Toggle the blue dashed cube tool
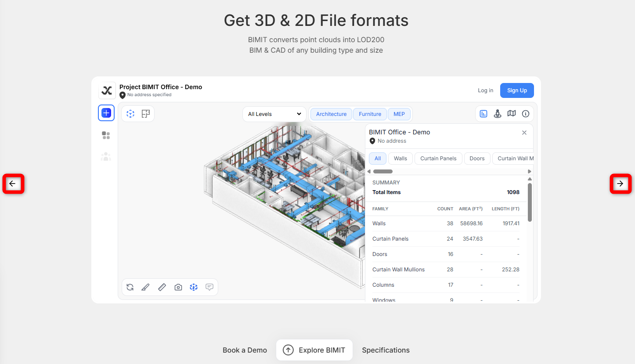The height and width of the screenshot is (364, 635). point(194,287)
